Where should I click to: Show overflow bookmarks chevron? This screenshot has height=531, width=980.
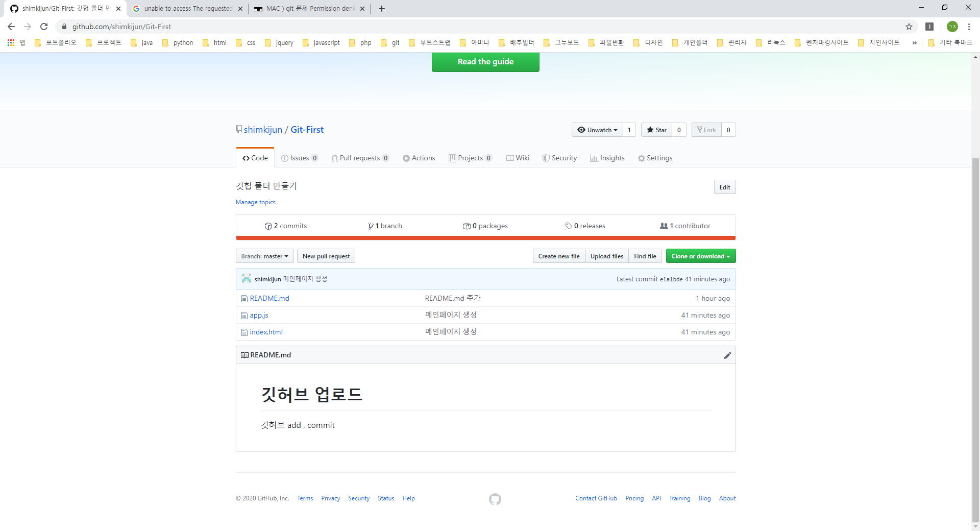click(x=914, y=42)
